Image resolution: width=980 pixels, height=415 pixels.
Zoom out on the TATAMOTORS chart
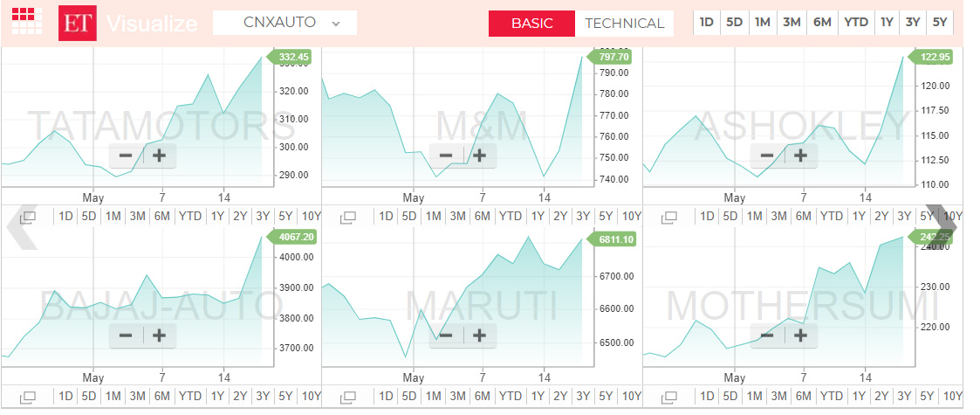pos(126,156)
